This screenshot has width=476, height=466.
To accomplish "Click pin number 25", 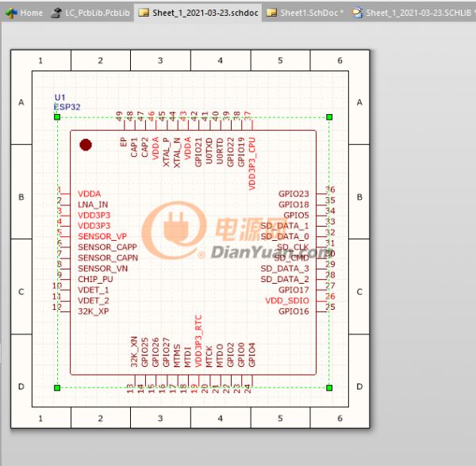I will coord(330,307).
